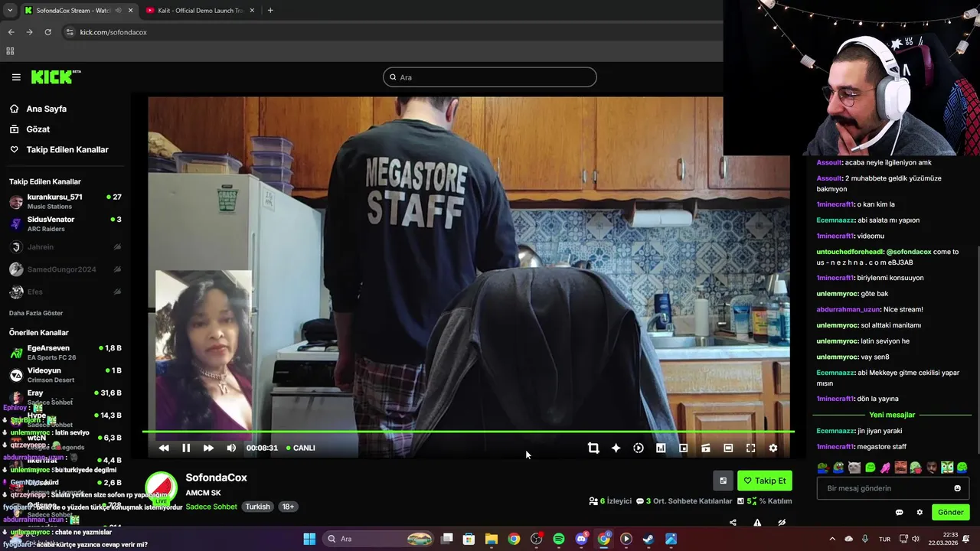The height and width of the screenshot is (551, 980).
Task: Show hidden system tray icons
Action: click(832, 539)
